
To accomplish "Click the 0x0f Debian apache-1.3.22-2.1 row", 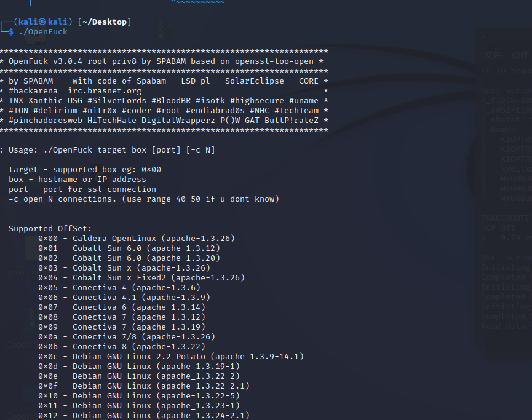I will coord(144,386).
